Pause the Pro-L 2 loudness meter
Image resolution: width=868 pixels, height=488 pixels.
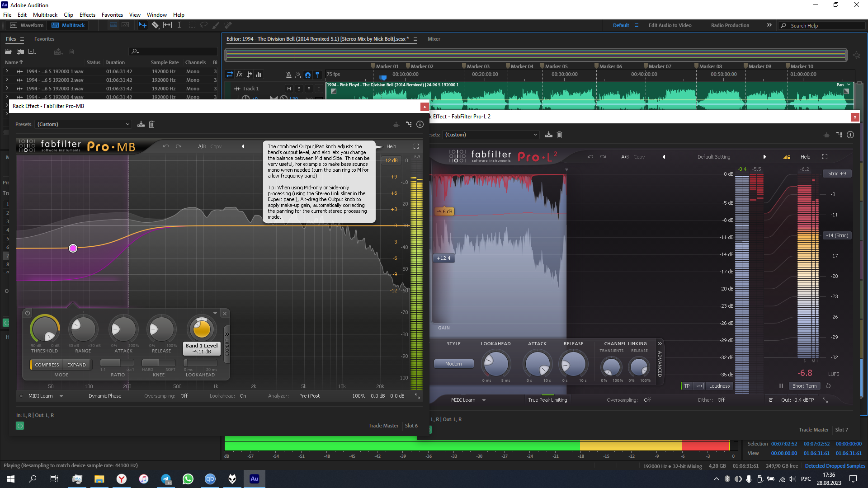click(x=781, y=386)
